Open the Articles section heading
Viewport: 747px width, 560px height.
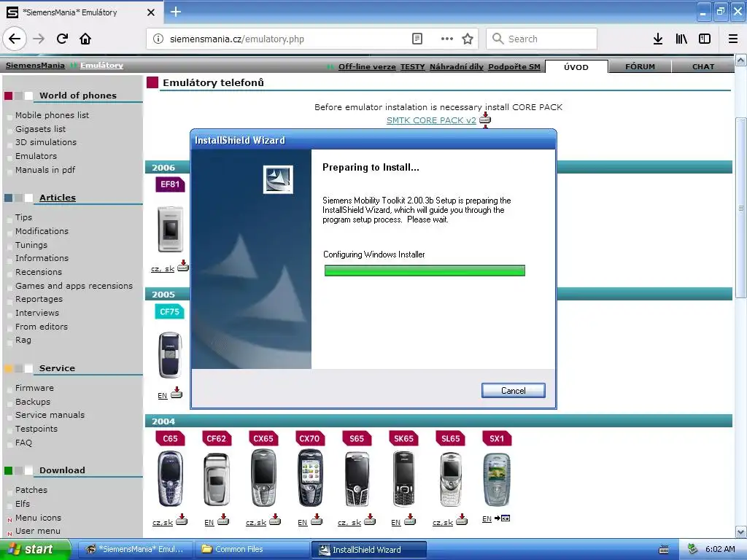(x=57, y=197)
